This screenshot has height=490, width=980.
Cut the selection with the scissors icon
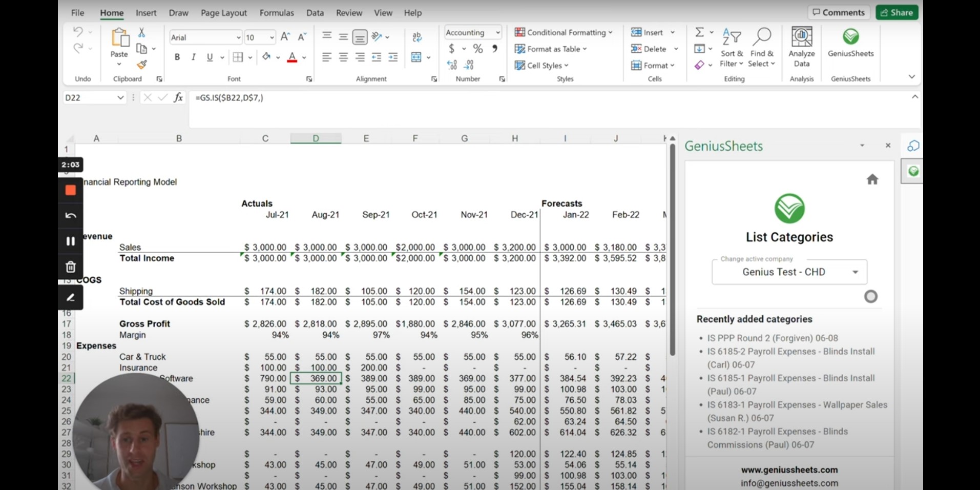[x=142, y=32]
